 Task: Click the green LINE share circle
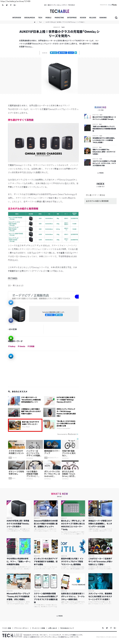coord(11,338)
